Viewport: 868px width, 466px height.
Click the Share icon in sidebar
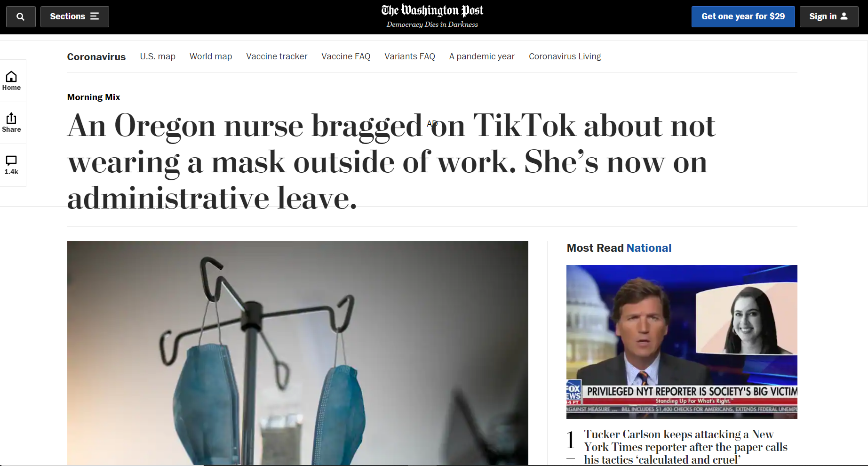click(11, 123)
